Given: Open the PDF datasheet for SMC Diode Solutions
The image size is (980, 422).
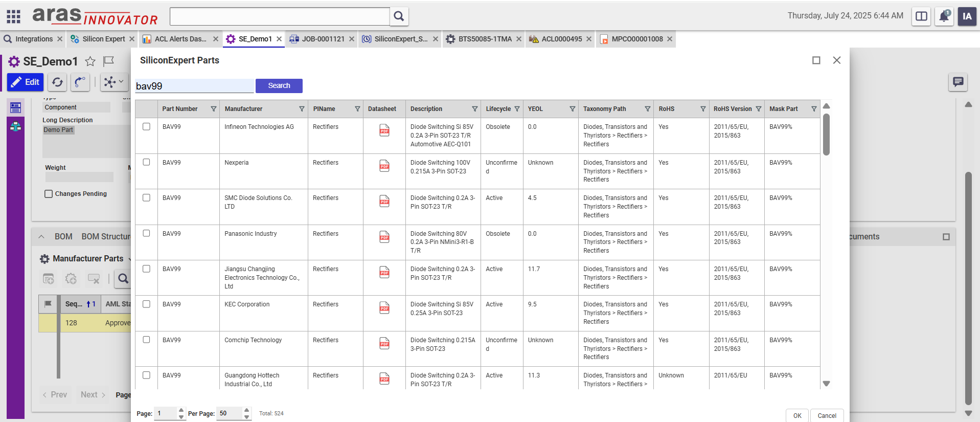Looking at the screenshot, I should [x=384, y=202].
